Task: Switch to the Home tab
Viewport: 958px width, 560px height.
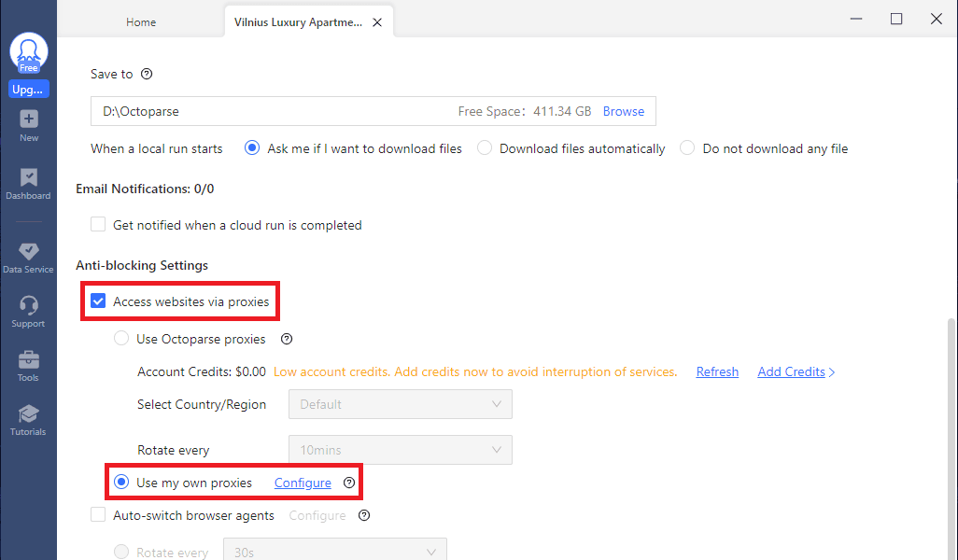Action: coord(141,22)
